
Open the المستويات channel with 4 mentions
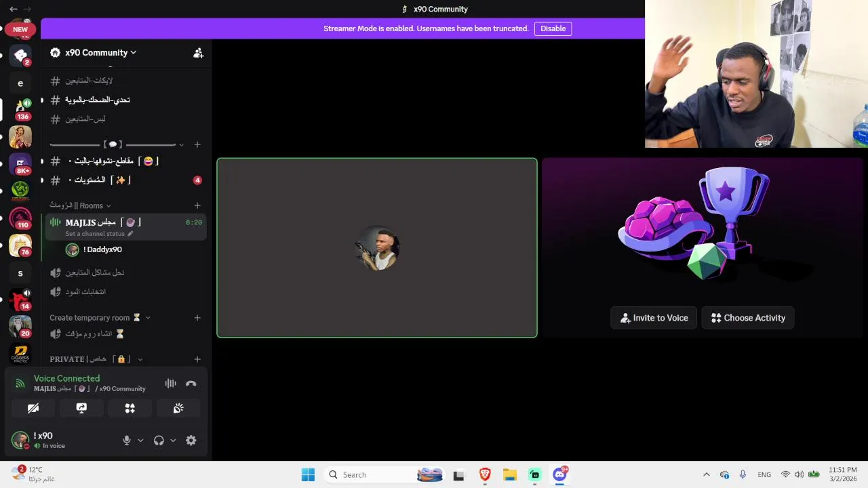[x=125, y=180]
